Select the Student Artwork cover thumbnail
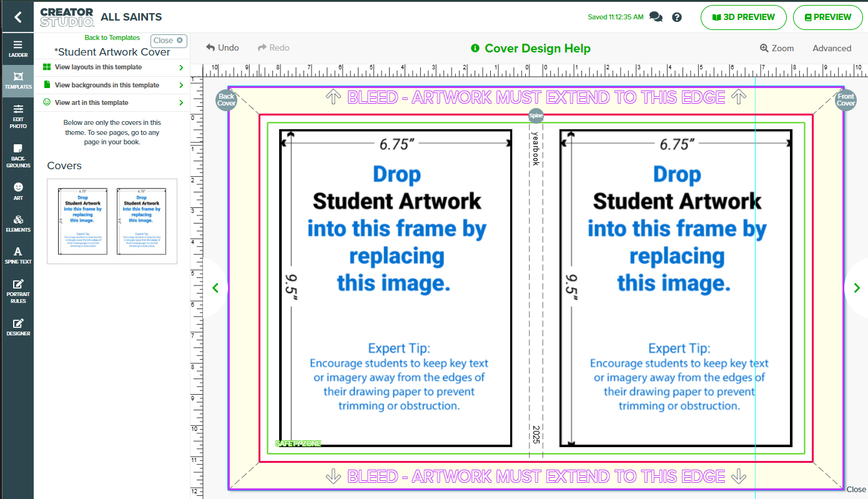The image size is (868, 499). coord(112,221)
